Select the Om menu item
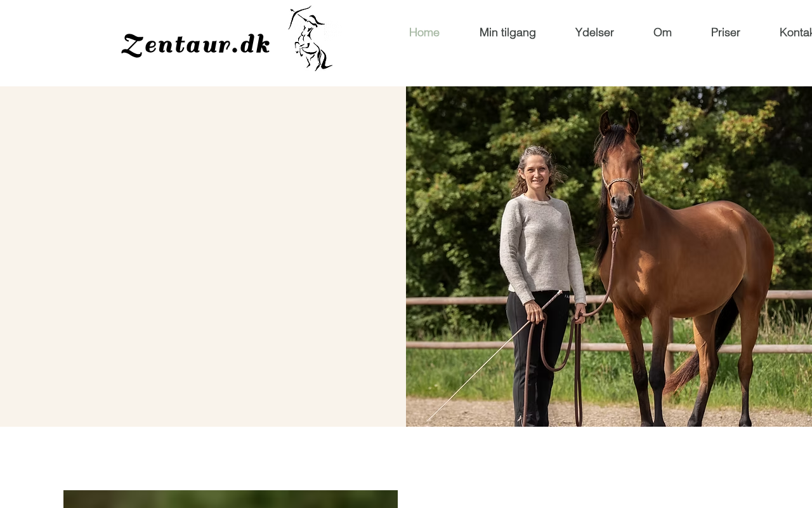Image resolution: width=812 pixels, height=508 pixels. click(662, 32)
